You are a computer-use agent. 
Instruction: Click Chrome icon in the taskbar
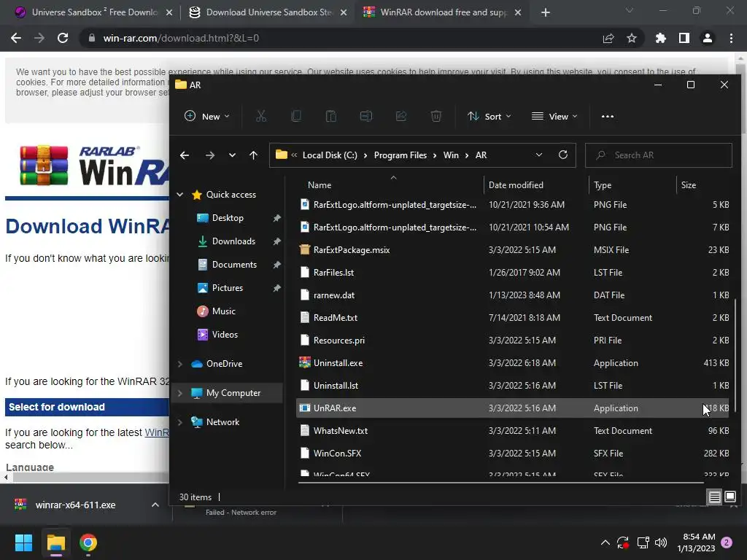pyautogui.click(x=88, y=542)
